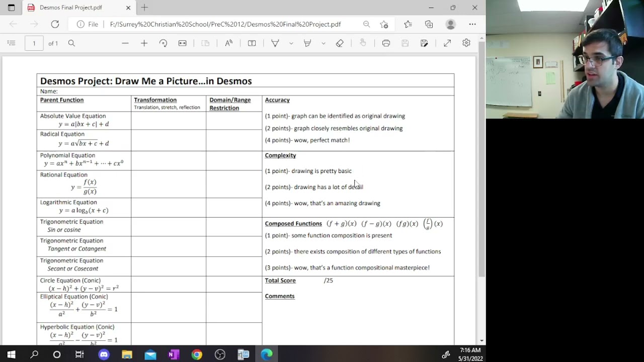Open a new tab
This screenshot has width=644, height=362.
pos(144,8)
